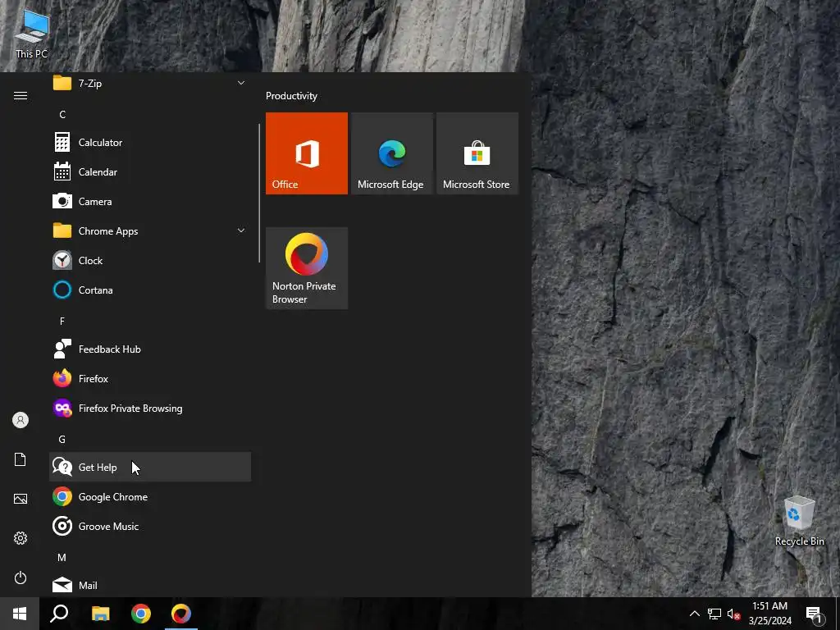Screen dimensions: 840x630
Task: Open the Microsoft Edge tile
Action: (x=391, y=153)
